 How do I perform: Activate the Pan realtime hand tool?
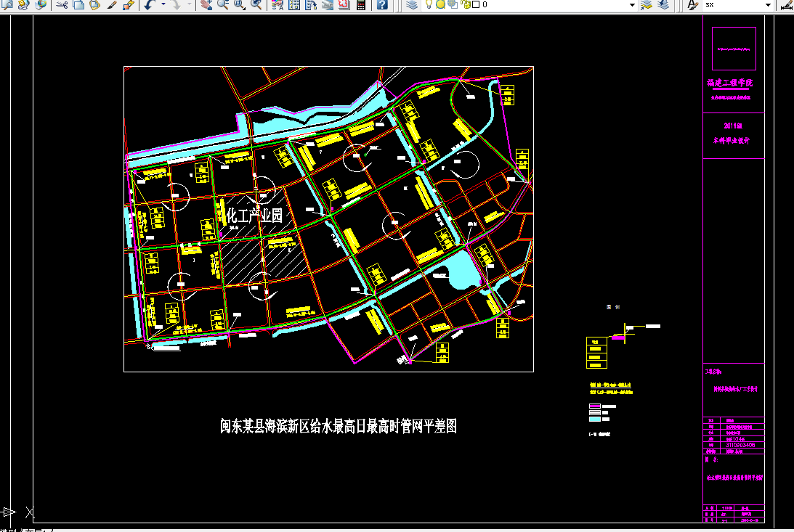[206, 4]
